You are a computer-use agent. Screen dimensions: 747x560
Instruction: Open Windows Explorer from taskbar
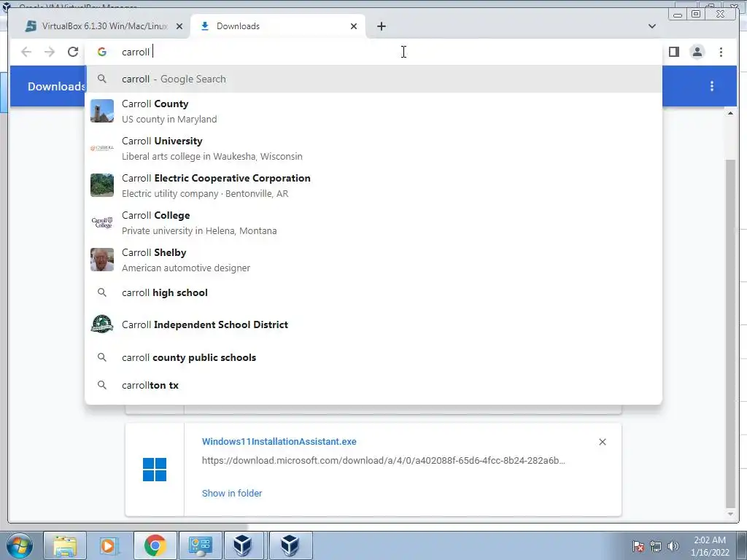[x=65, y=545]
